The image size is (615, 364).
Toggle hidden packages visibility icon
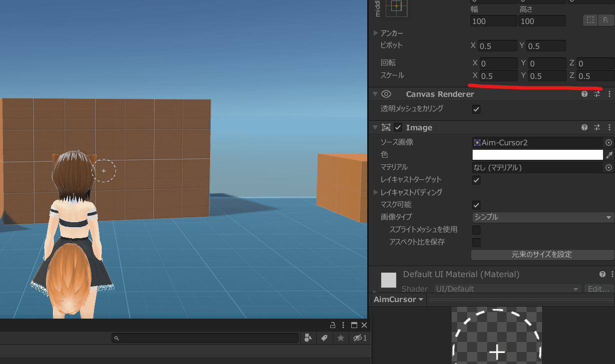coord(360,338)
